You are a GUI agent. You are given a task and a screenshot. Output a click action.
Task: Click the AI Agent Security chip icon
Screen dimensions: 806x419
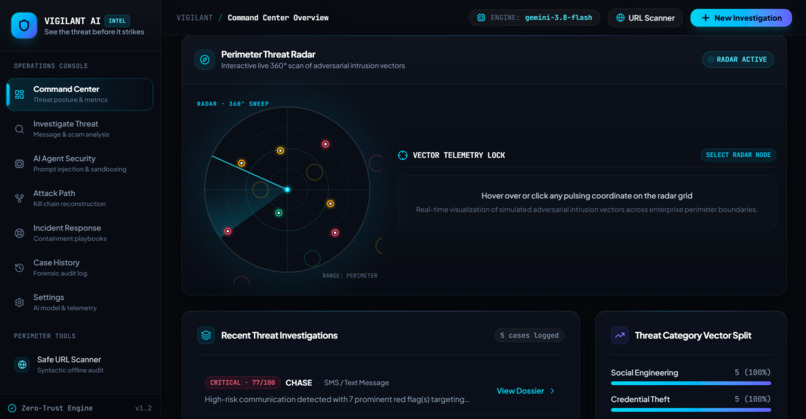coord(20,163)
